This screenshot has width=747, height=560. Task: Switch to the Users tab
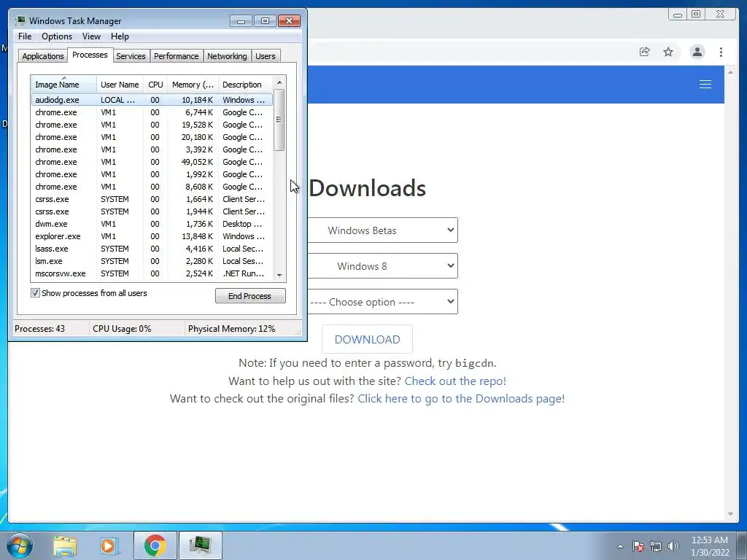[x=266, y=56]
